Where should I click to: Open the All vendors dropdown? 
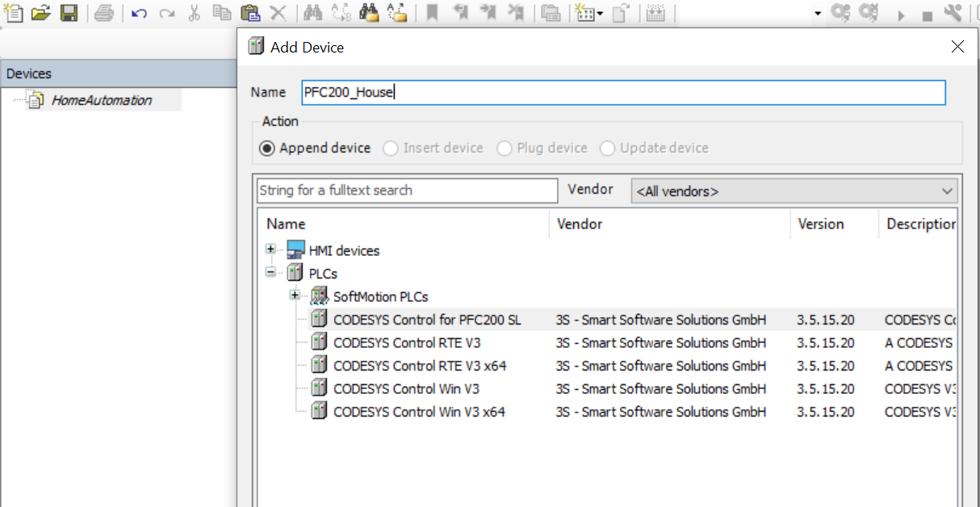794,191
